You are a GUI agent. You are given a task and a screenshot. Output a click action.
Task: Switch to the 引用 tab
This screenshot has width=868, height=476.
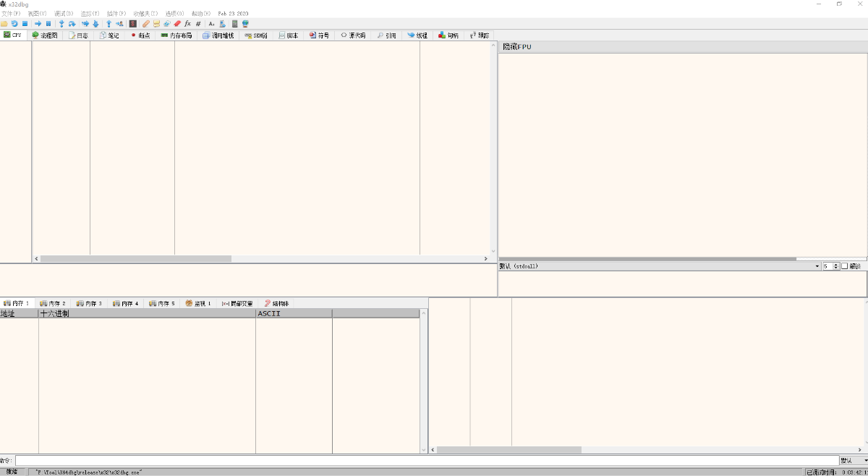pyautogui.click(x=386, y=35)
